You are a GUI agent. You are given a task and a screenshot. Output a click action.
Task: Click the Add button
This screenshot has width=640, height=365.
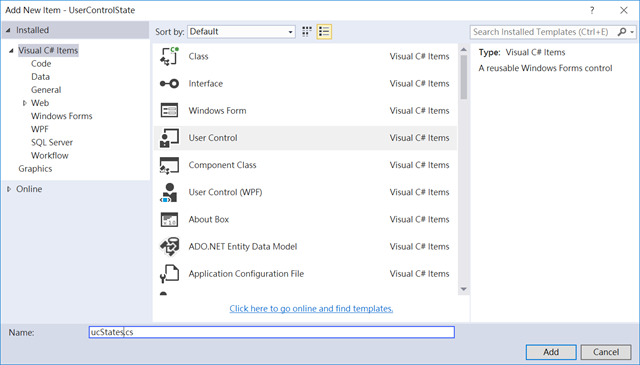click(x=551, y=352)
